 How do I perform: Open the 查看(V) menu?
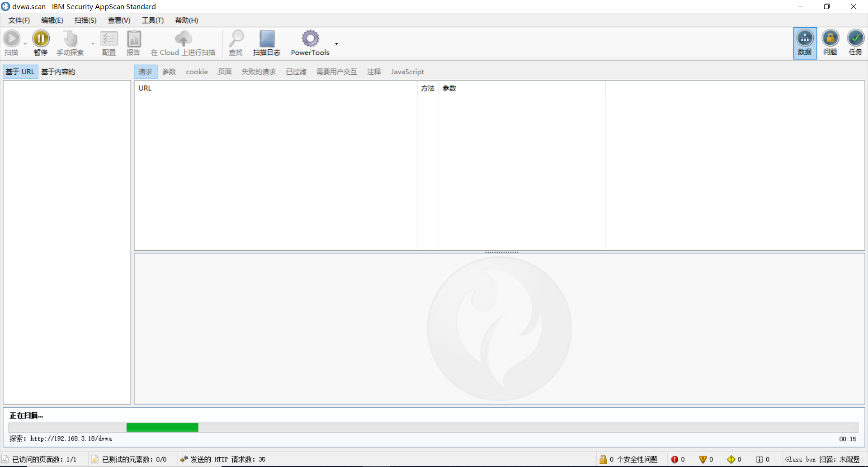[x=119, y=20]
